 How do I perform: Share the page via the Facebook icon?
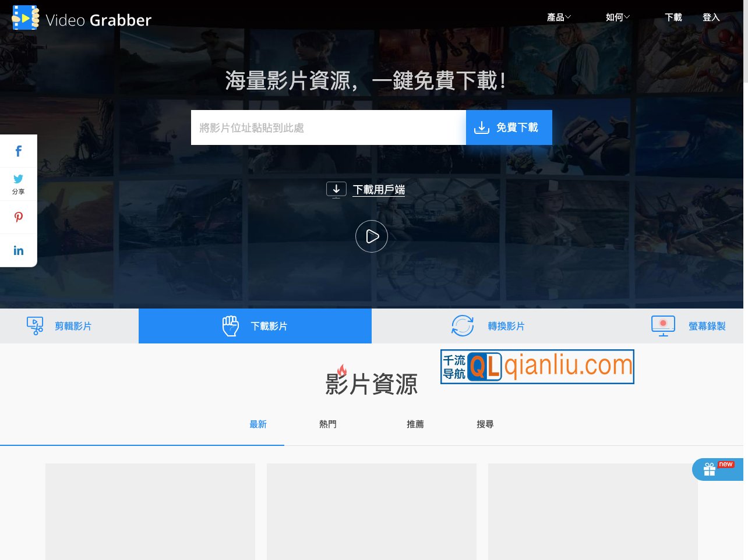click(18, 150)
